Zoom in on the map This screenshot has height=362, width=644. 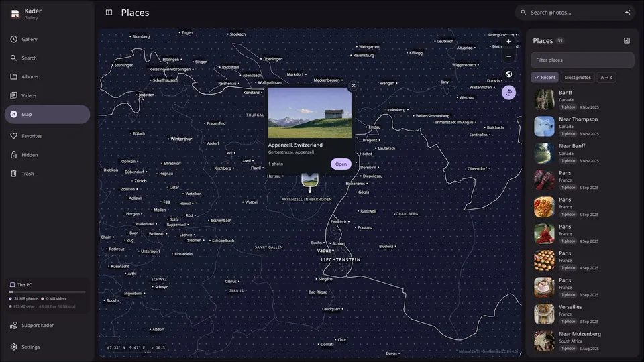tap(508, 41)
